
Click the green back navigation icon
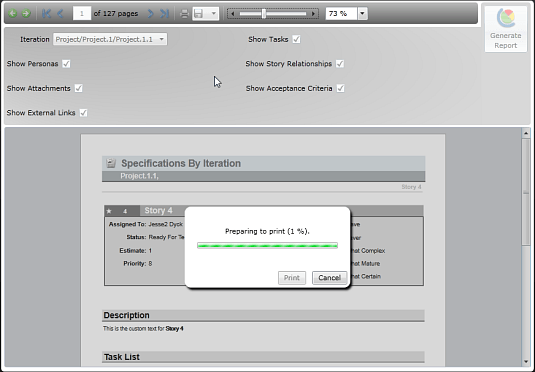tap(13, 14)
